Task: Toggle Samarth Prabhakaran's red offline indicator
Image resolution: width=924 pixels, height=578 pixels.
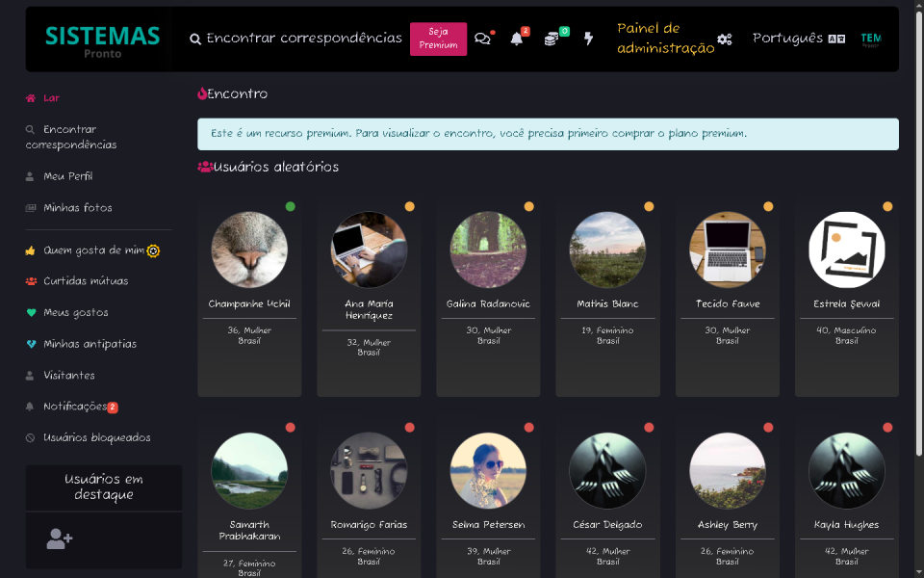Action: pos(289,426)
